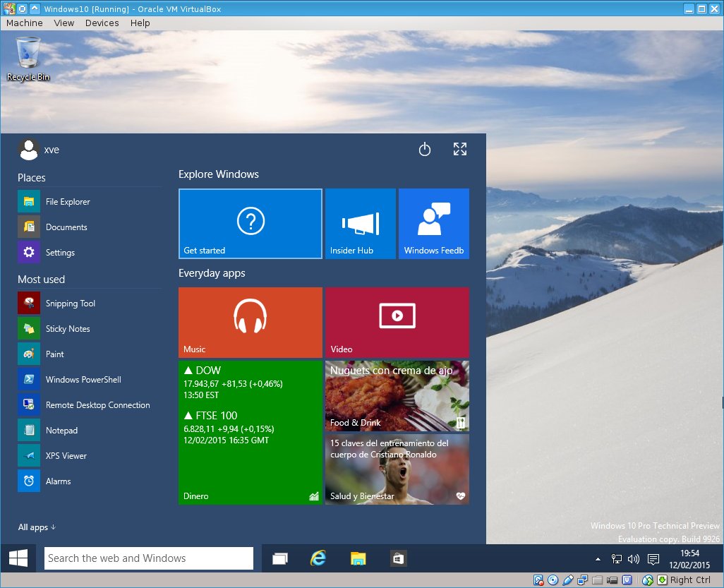
Task: Open the Get started tile
Action: [251, 224]
